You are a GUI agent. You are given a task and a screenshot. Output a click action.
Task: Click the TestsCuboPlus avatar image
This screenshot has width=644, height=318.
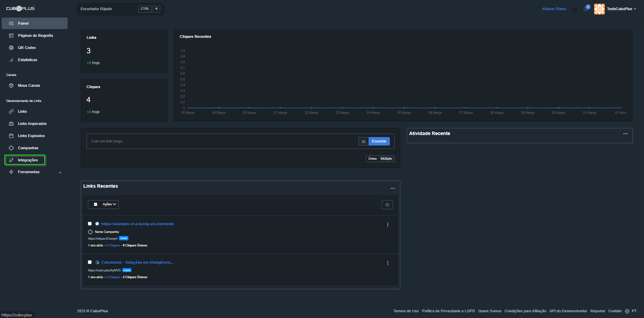pos(599,9)
